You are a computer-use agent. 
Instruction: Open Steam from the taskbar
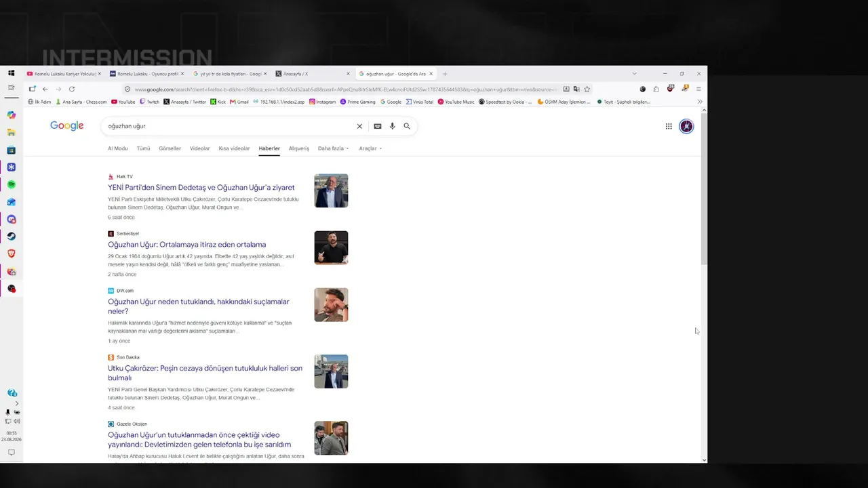coord(12,237)
